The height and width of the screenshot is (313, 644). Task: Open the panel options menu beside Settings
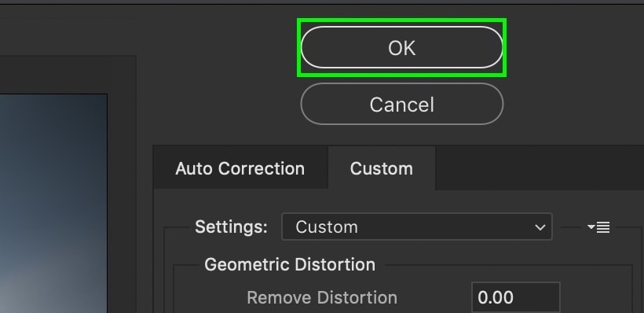(x=598, y=227)
